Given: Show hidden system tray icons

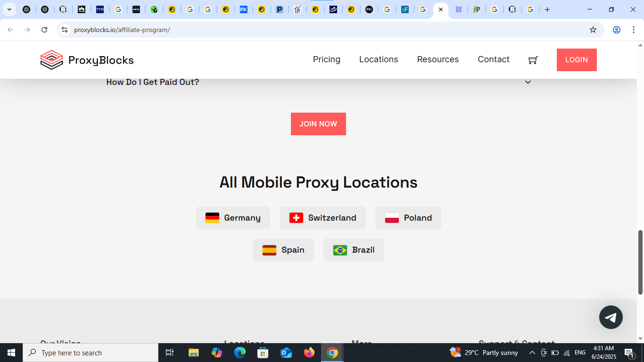Looking at the screenshot, I should tap(532, 353).
